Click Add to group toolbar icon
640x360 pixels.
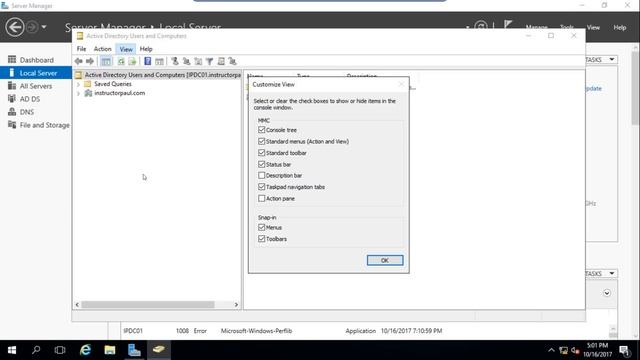click(232, 61)
